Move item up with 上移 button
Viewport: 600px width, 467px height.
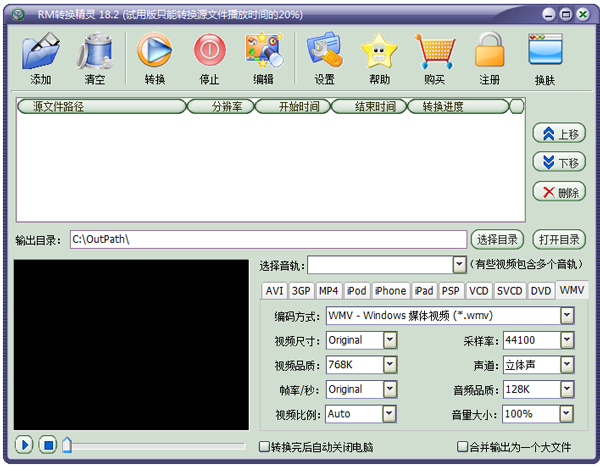559,133
